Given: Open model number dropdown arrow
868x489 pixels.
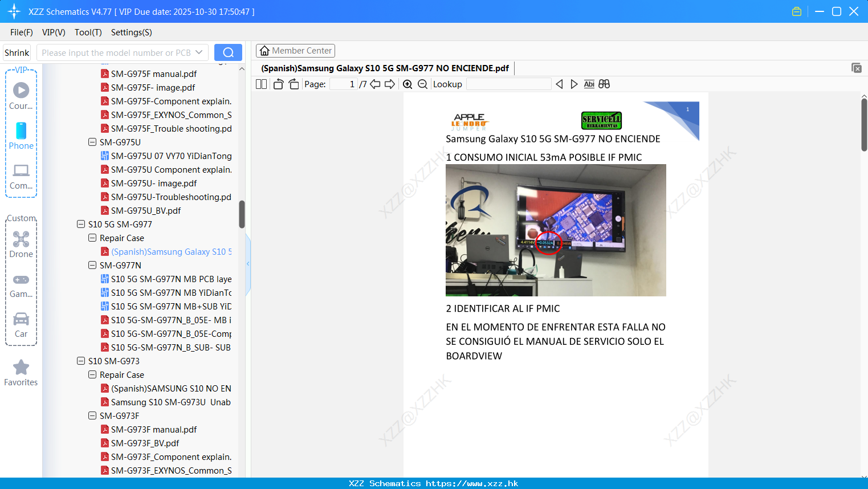Looking at the screenshot, I should point(199,52).
